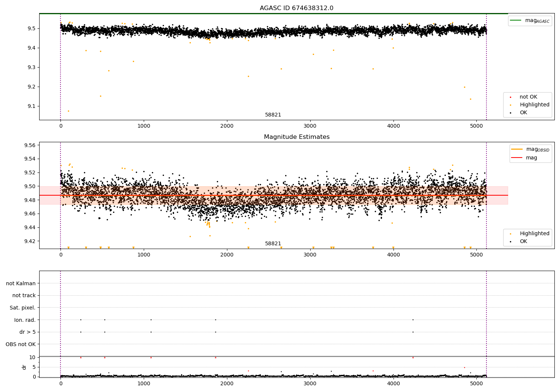Click the 9.44 y-axis tick label
Image resolution: width=560 pixels, height=392 pixels.
coord(29,227)
